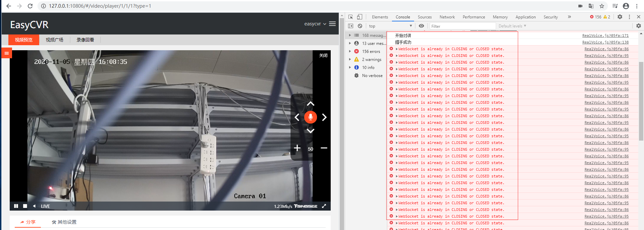
Task: Open Default levels dropdown
Action: tap(512, 26)
